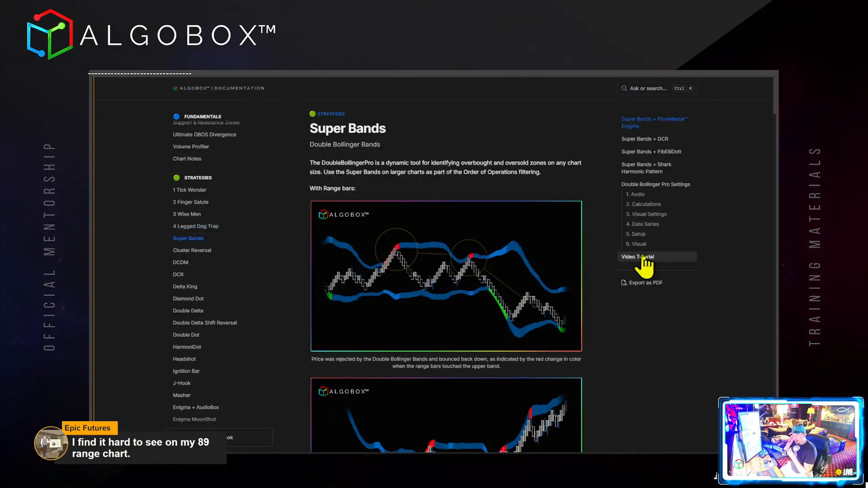
Task: Open the Double Dot page
Action: click(x=186, y=335)
